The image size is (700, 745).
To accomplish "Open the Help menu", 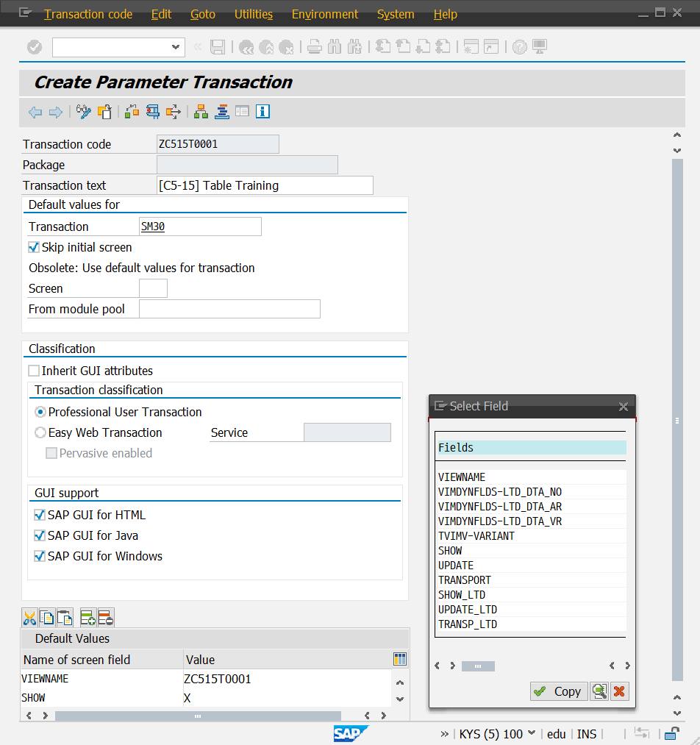I will click(446, 14).
